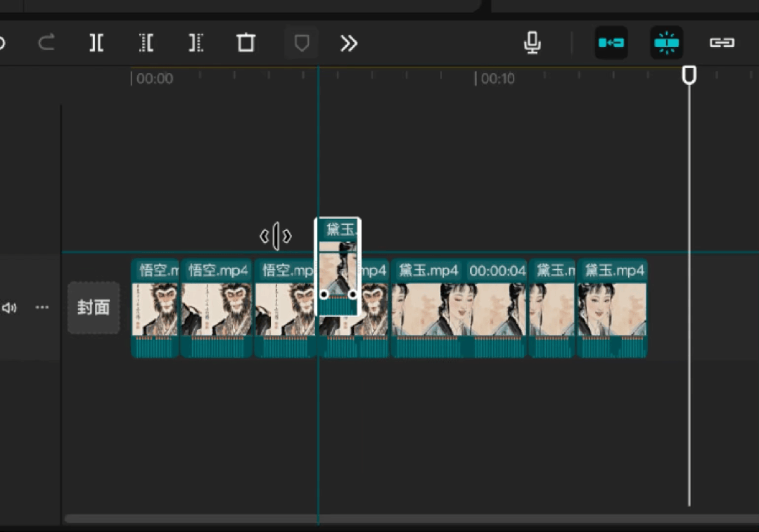Select the split clip tool
This screenshot has height=532, width=759.
point(96,43)
